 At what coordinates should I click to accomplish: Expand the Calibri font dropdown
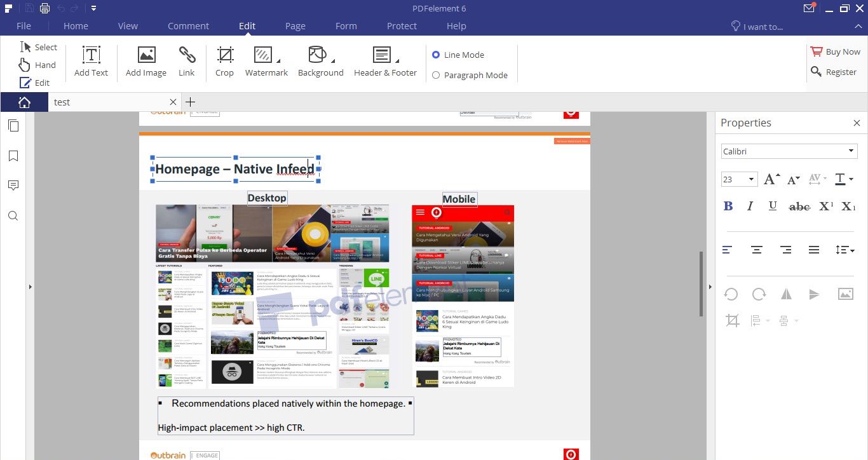(x=851, y=151)
